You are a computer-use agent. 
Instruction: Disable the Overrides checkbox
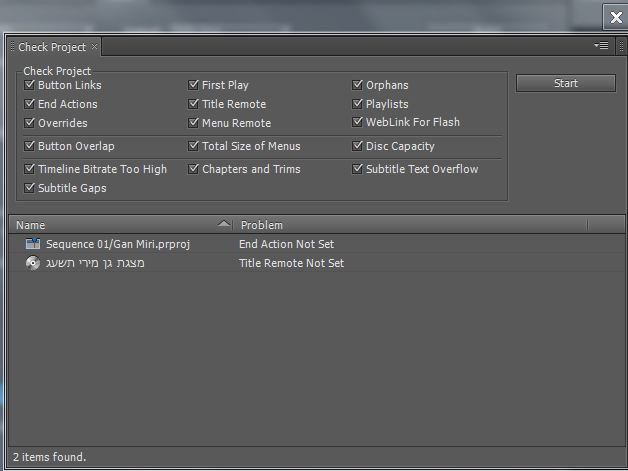(x=29, y=123)
